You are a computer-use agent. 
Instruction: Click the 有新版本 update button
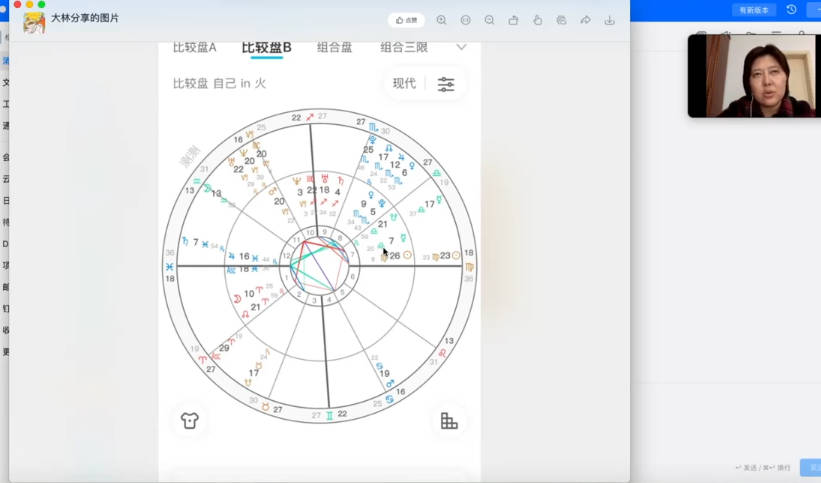[753, 10]
